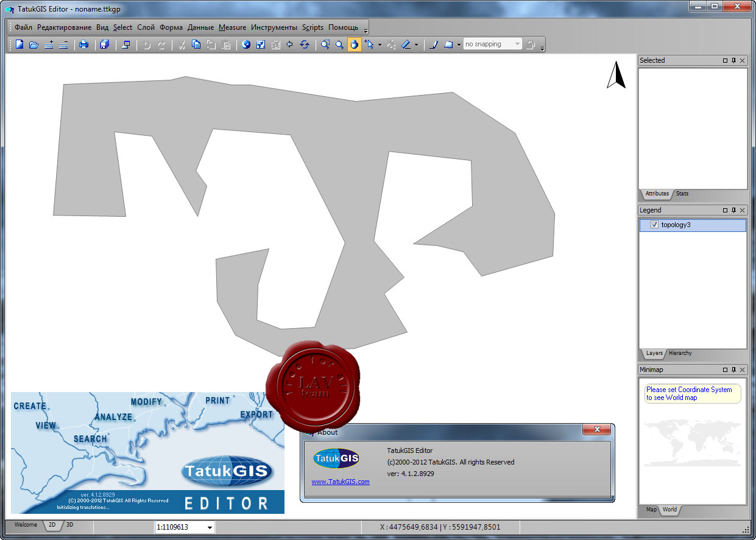Open the Файл menu
Viewport: 756px width, 540px height.
(24, 27)
